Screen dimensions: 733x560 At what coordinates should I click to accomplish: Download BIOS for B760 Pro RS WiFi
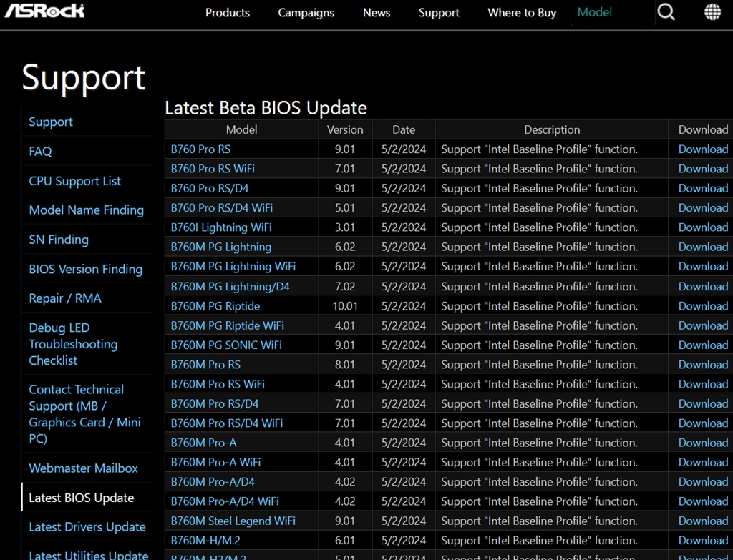tap(703, 169)
